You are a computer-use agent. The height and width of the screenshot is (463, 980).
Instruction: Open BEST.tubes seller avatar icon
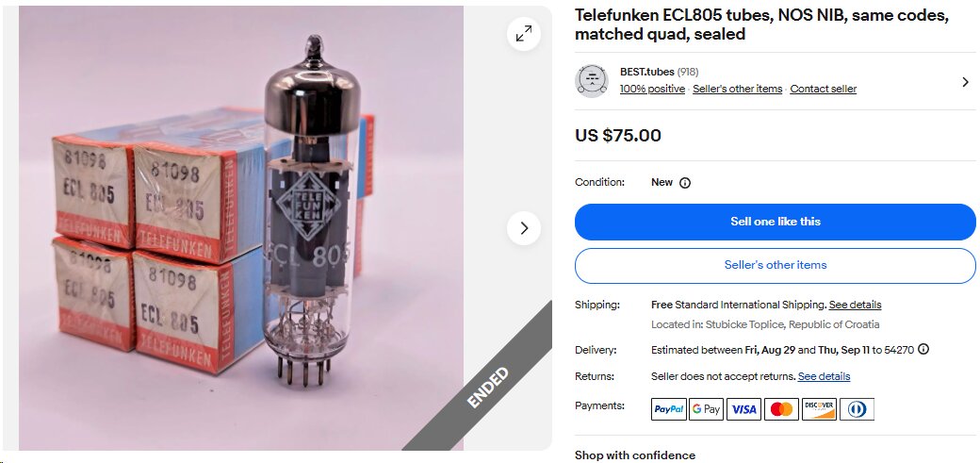click(x=591, y=81)
